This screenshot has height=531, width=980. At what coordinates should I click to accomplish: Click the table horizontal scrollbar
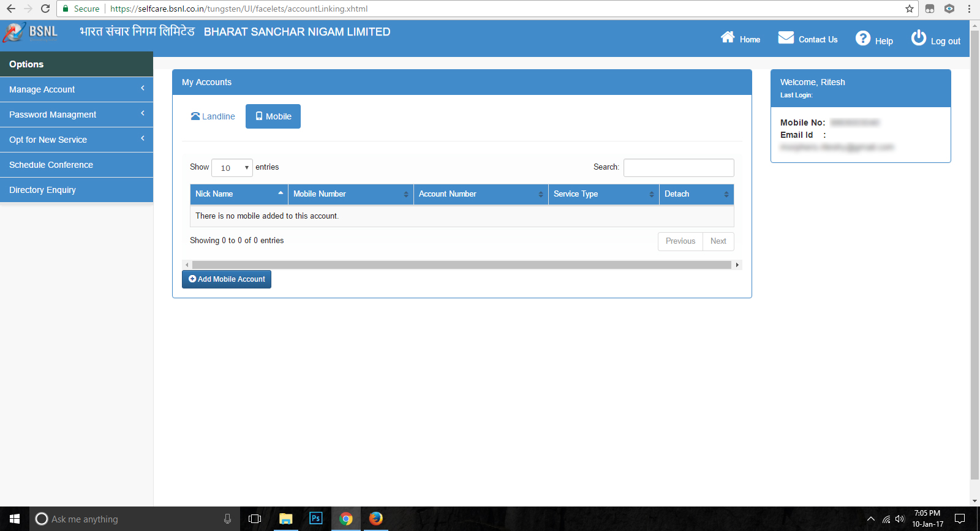point(462,265)
